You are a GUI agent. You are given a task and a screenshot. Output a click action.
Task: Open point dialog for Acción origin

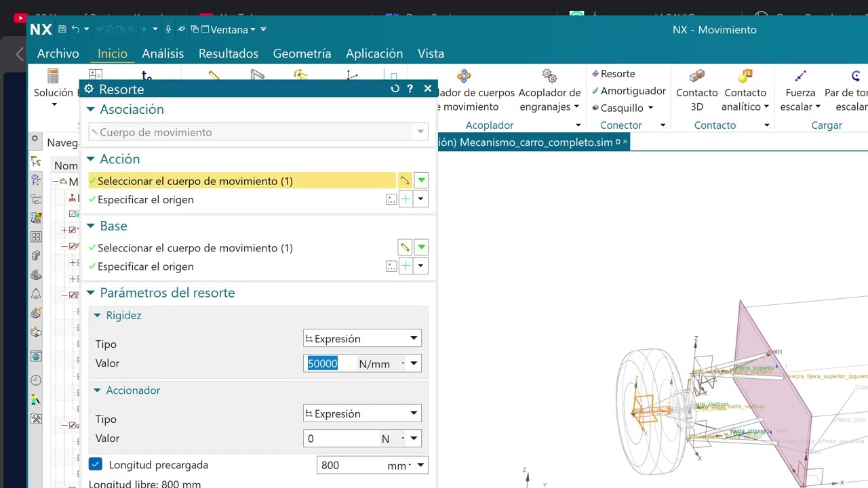pyautogui.click(x=391, y=199)
